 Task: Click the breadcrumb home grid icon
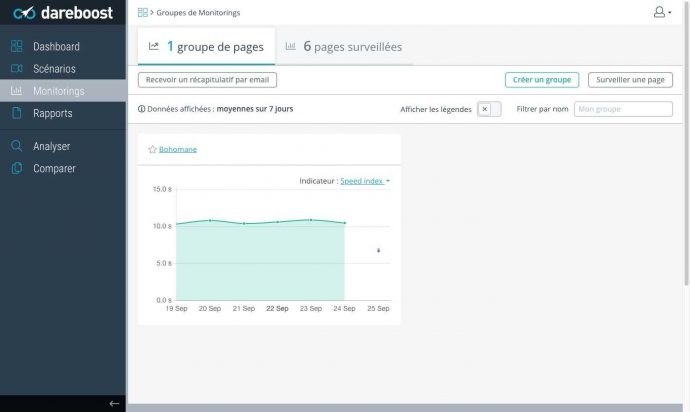143,12
